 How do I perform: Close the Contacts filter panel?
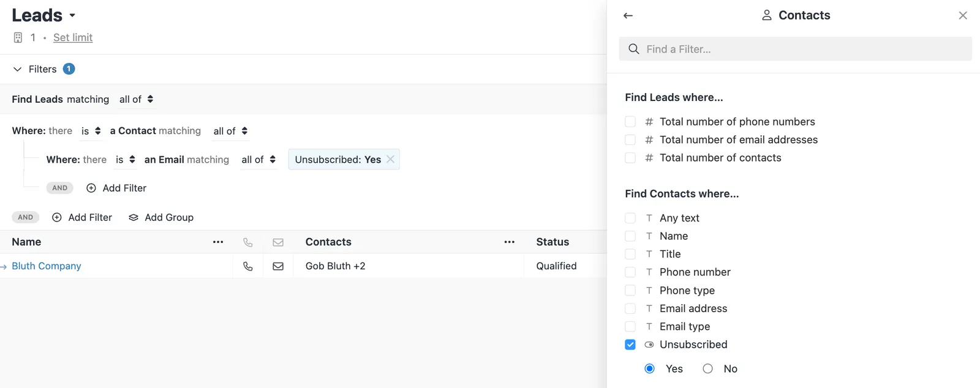pos(963,16)
